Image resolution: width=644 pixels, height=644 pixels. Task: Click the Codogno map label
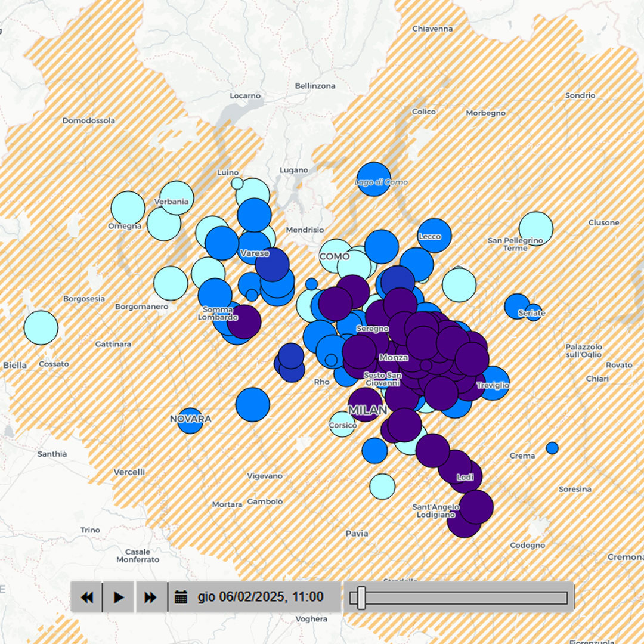(x=527, y=546)
